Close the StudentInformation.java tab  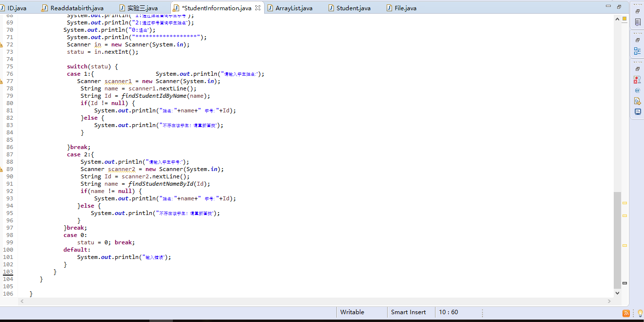[258, 8]
